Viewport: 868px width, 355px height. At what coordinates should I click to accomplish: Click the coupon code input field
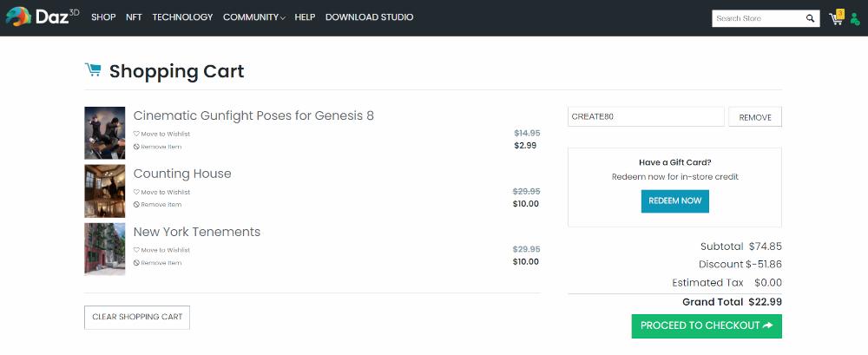pos(645,117)
